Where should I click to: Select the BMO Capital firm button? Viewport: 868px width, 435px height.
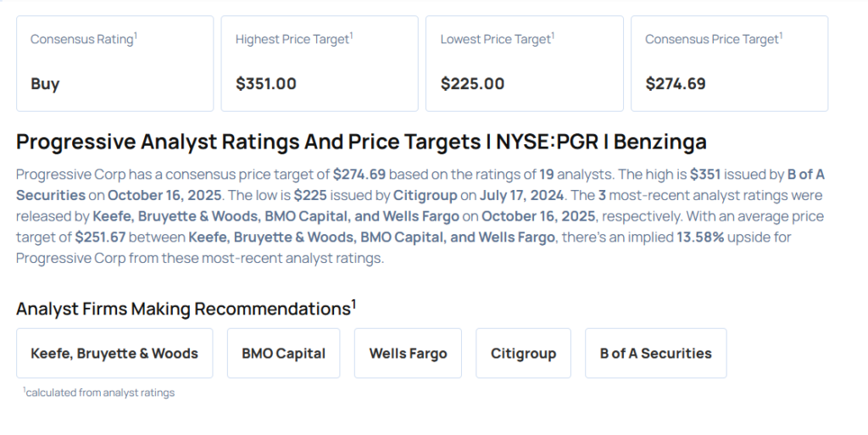point(283,354)
